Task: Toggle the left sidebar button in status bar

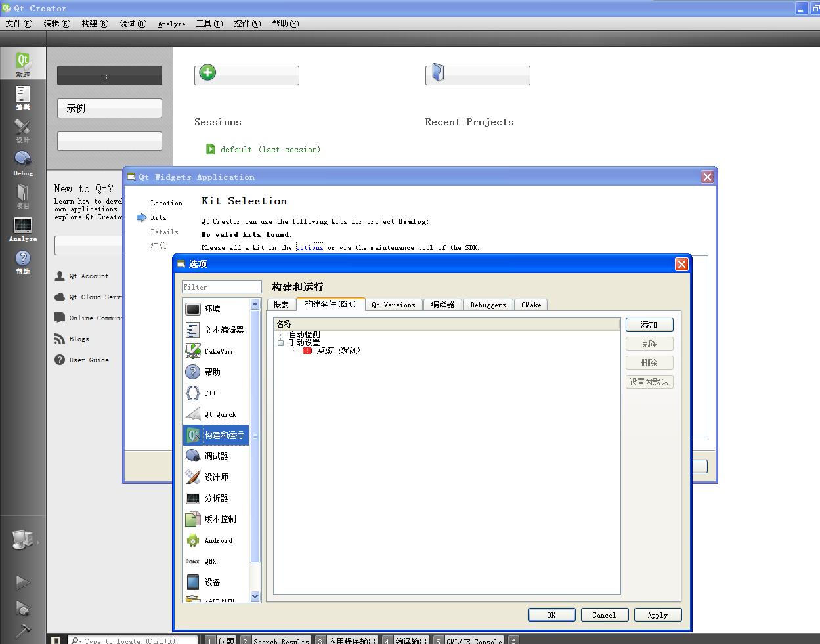Action: click(56, 640)
